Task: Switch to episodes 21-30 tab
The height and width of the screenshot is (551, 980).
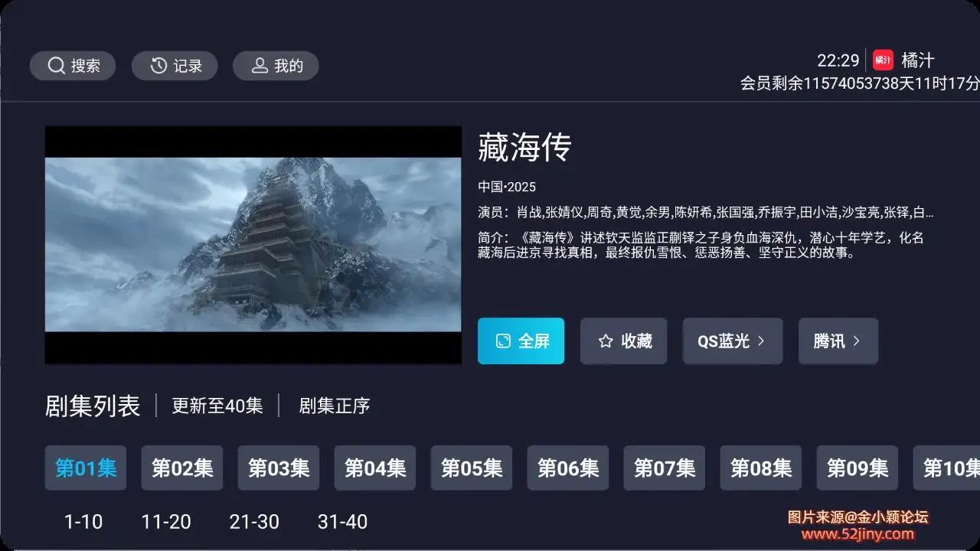Action: point(254,522)
